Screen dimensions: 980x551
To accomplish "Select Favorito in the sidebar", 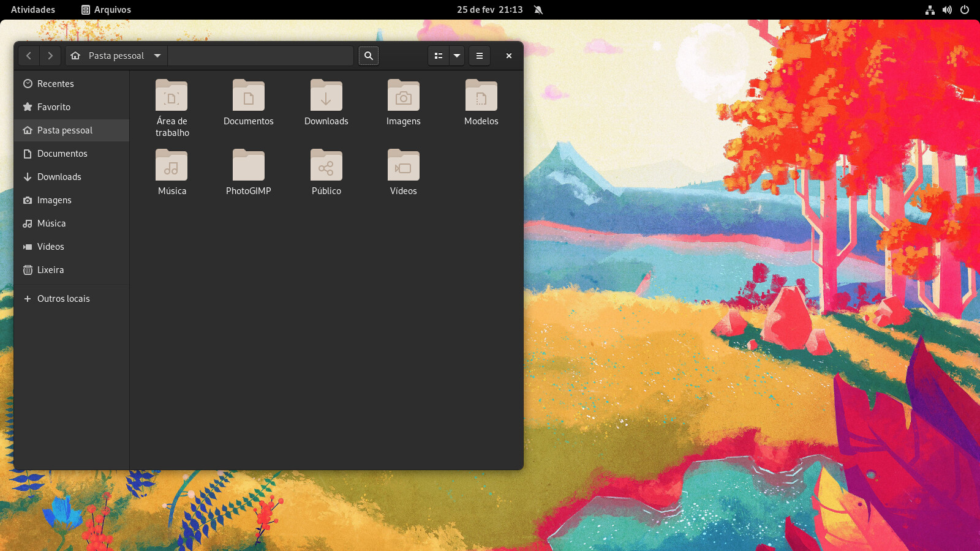I will (x=72, y=107).
